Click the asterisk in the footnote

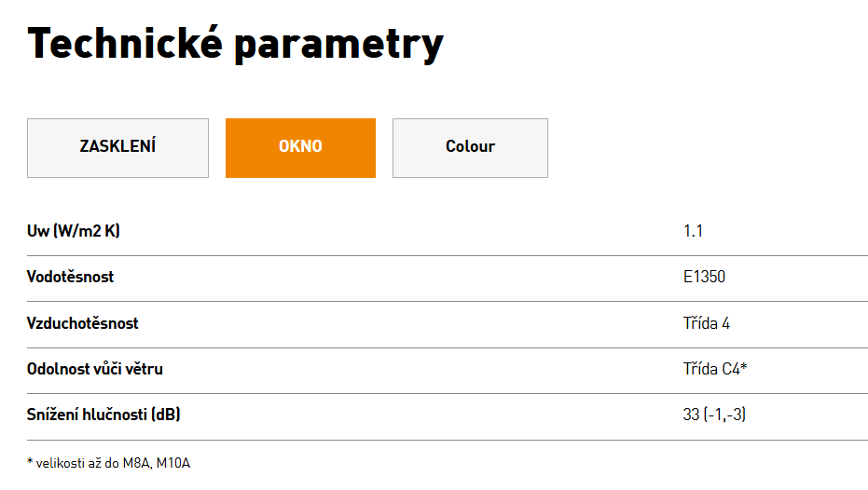(x=30, y=461)
